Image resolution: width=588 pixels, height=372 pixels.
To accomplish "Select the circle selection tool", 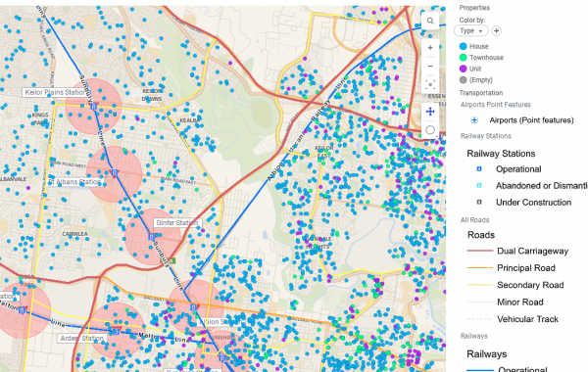I will pyautogui.click(x=430, y=130).
